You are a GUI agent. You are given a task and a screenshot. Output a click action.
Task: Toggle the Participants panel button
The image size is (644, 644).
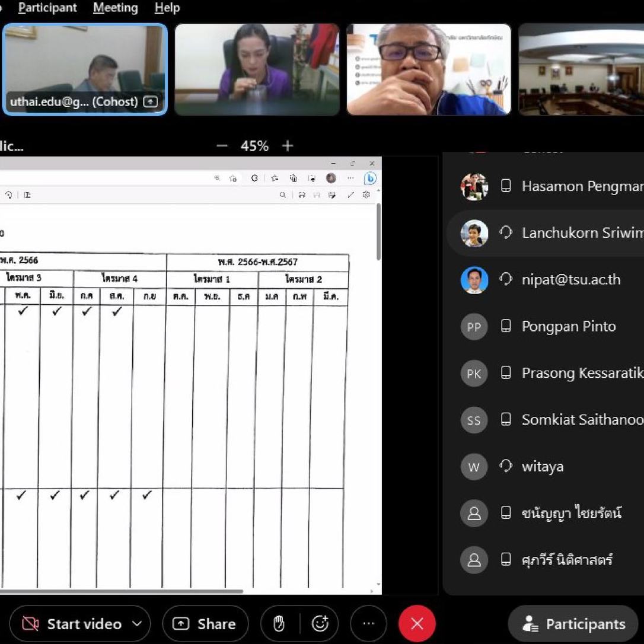[573, 623]
